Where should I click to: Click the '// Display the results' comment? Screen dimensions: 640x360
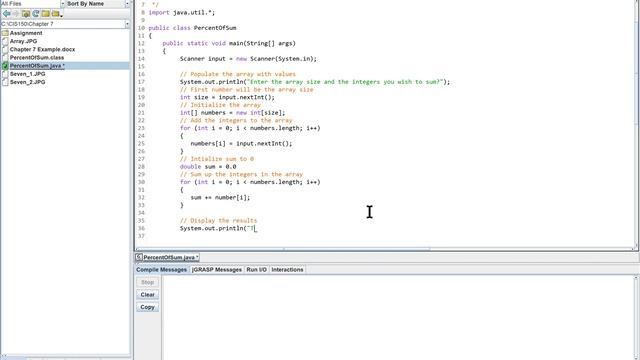pyautogui.click(x=218, y=221)
